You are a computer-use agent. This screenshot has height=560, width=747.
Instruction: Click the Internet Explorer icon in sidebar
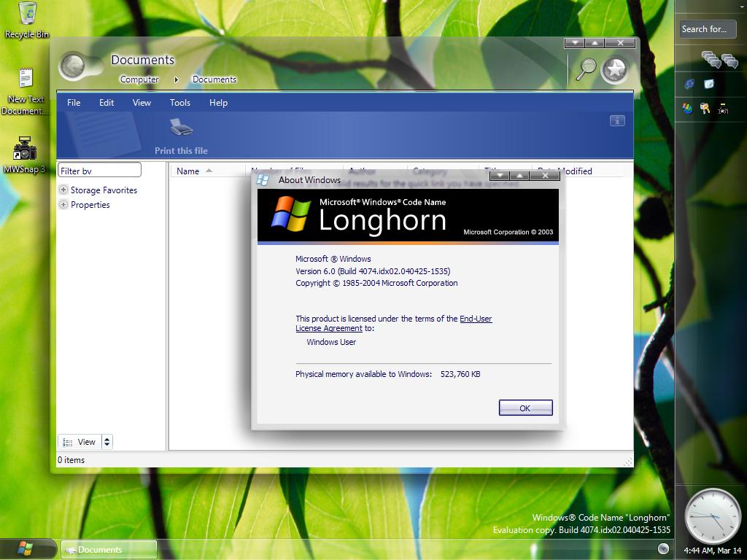(689, 84)
